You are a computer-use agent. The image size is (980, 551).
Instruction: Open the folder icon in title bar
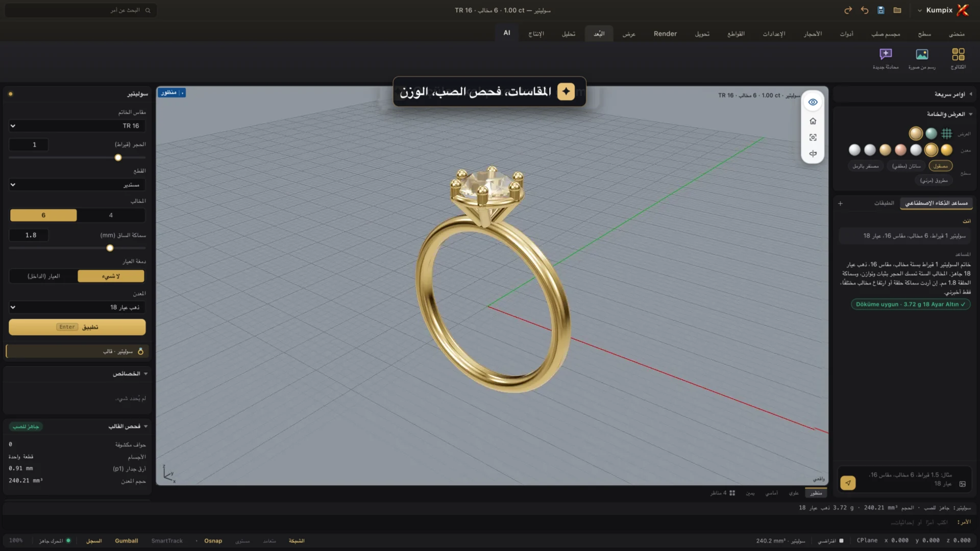tap(897, 10)
